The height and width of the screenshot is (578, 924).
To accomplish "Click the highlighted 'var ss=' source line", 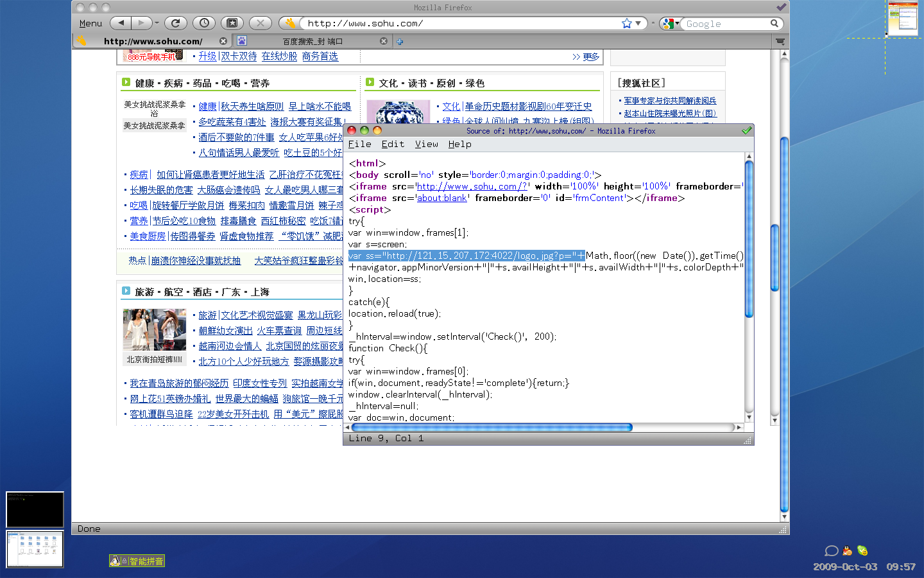I will 466,256.
